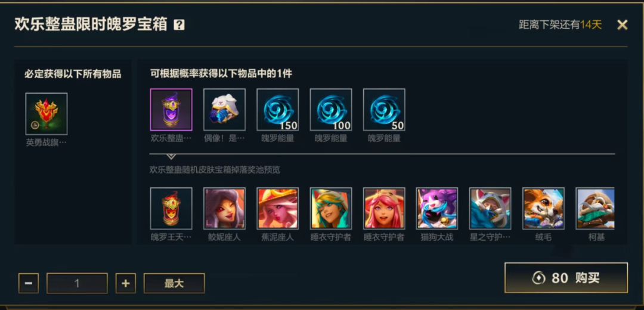Click the quantity input field
644x310 pixels.
click(77, 283)
